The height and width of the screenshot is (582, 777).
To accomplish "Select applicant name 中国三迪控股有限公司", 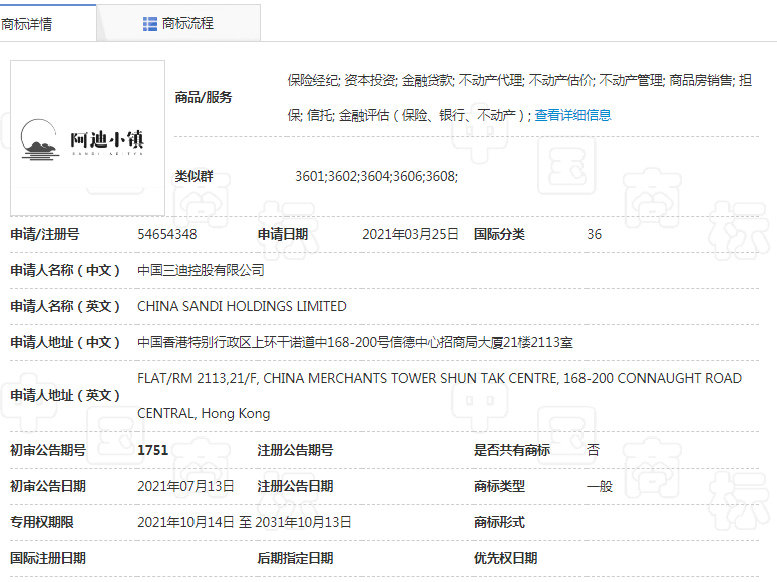I will click(201, 270).
